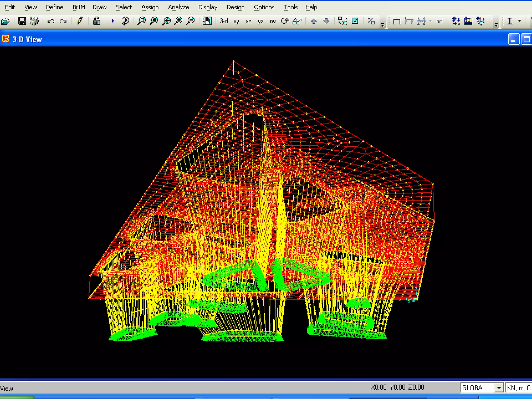The width and height of the screenshot is (532, 399).
Task: Click the Move Up in List arrow
Action: pyautogui.click(x=314, y=21)
